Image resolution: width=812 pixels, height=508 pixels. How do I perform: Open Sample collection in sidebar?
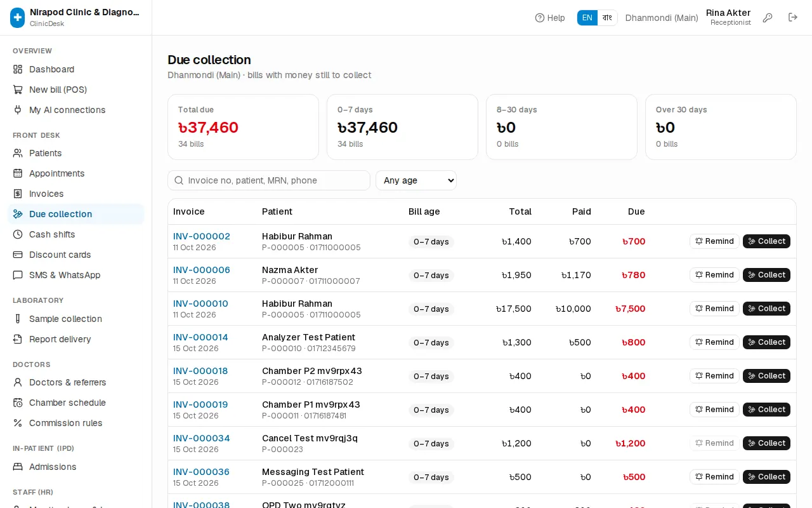(x=76, y=319)
